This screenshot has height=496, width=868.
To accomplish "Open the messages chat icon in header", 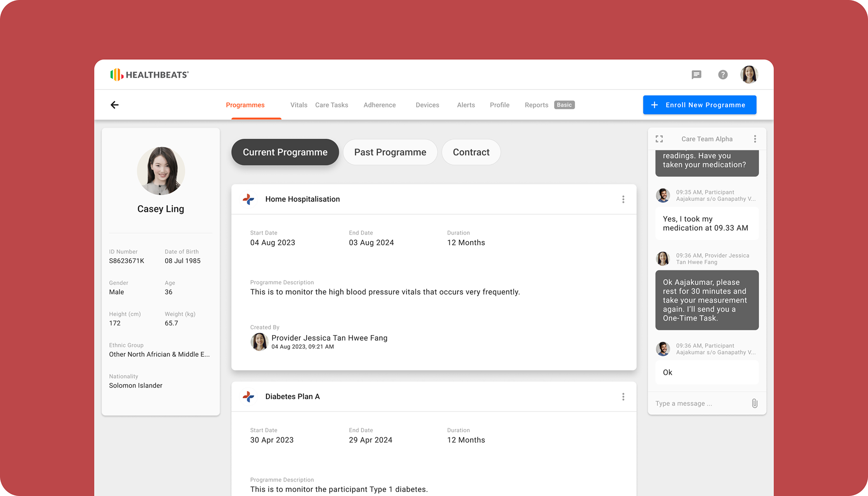I will (x=696, y=75).
